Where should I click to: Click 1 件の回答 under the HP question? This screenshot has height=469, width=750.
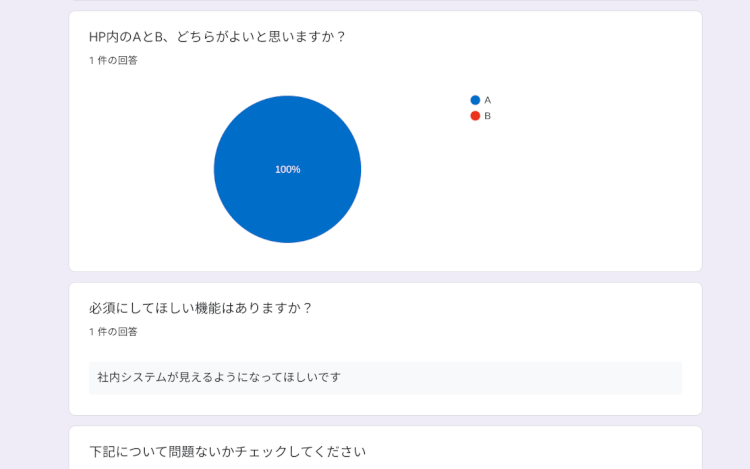113,60
